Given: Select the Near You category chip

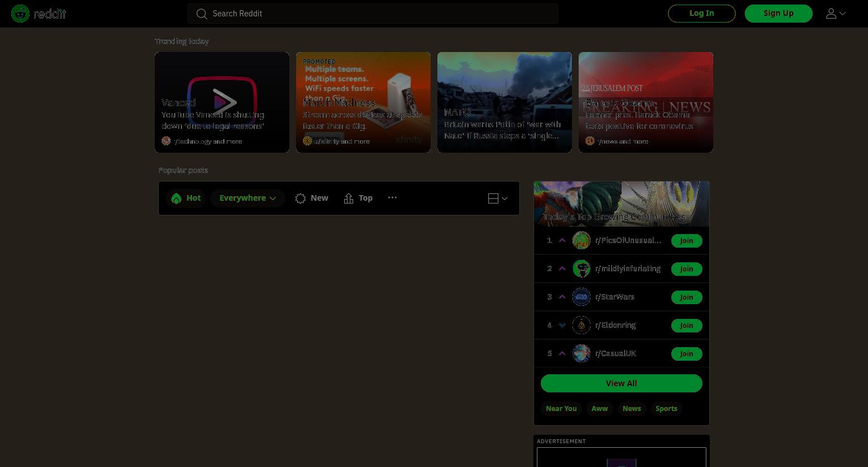Looking at the screenshot, I should (561, 409).
